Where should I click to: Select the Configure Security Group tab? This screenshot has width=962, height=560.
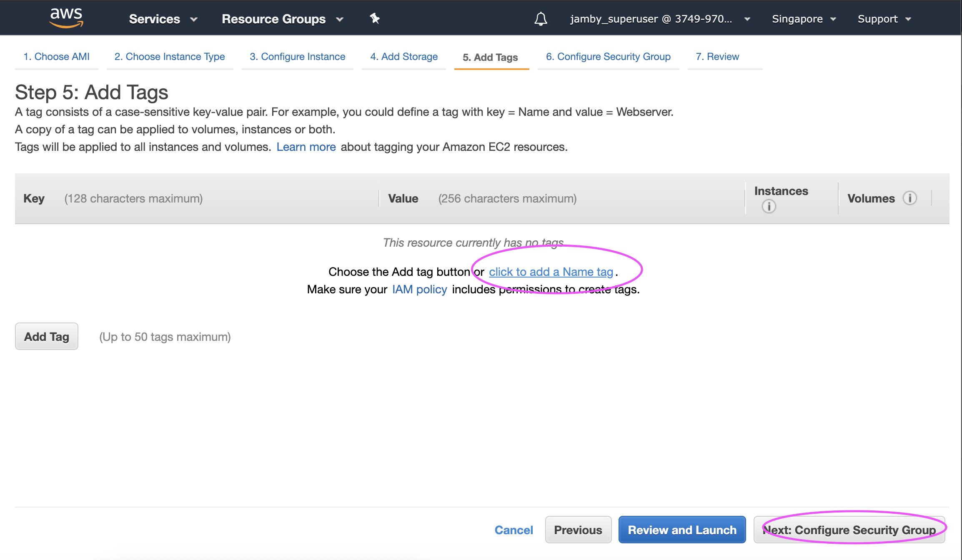click(608, 57)
